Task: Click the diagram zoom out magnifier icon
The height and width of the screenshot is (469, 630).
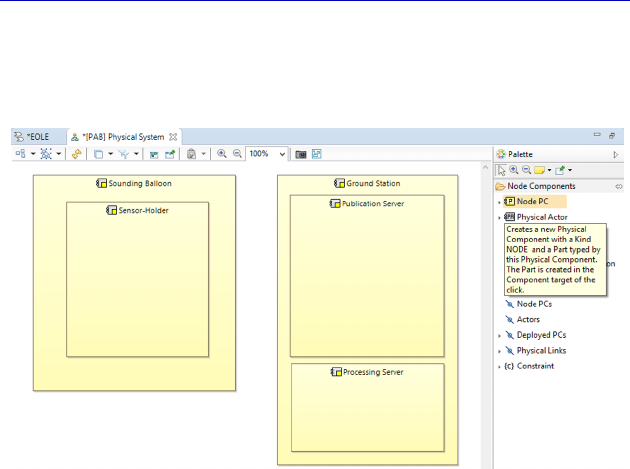Action: (237, 154)
